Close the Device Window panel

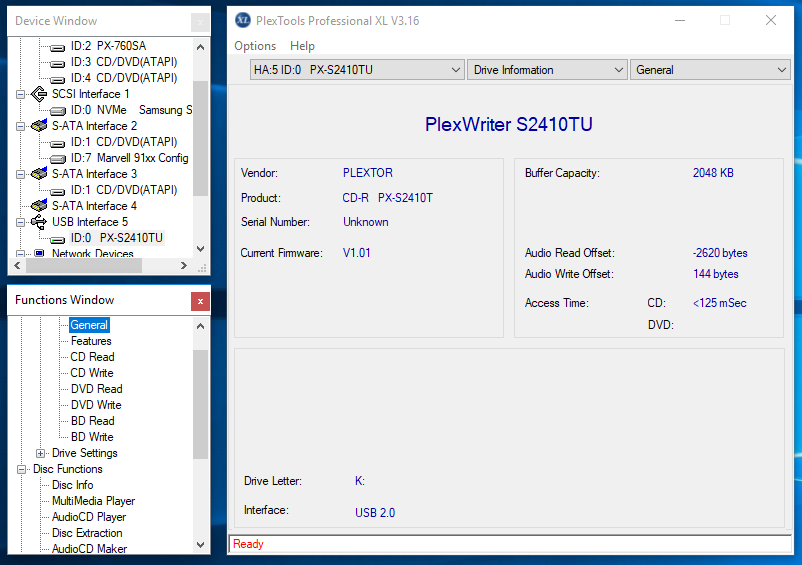[x=200, y=22]
